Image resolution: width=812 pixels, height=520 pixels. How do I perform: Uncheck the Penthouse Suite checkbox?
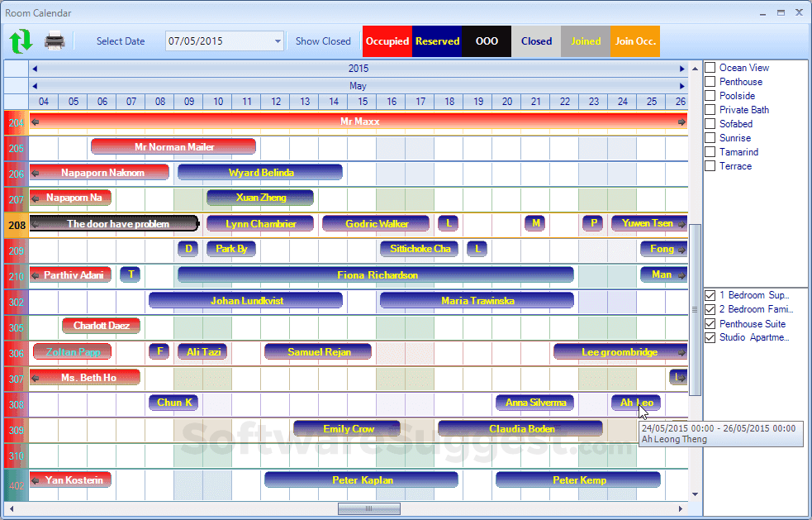tap(710, 323)
